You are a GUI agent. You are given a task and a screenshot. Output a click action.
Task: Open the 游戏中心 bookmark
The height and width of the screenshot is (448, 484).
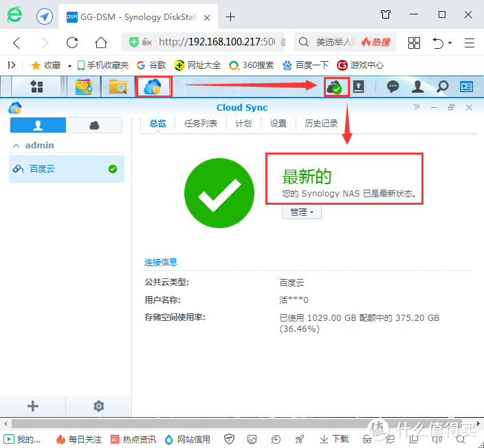pyautogui.click(x=360, y=65)
